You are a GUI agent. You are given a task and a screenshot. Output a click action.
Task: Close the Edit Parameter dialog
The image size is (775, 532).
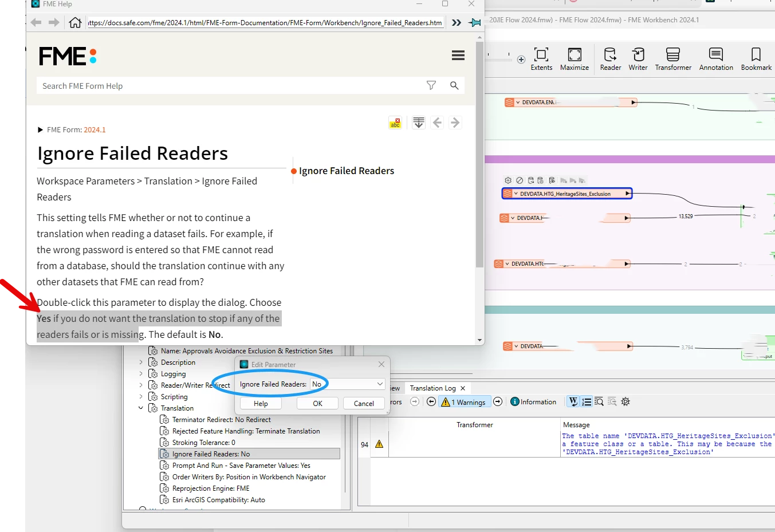381,364
